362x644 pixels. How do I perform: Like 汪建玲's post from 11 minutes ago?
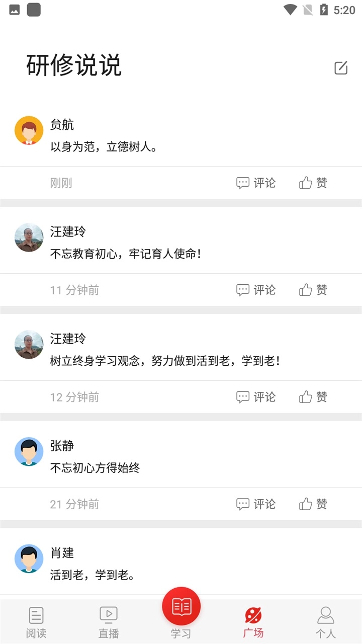point(313,290)
